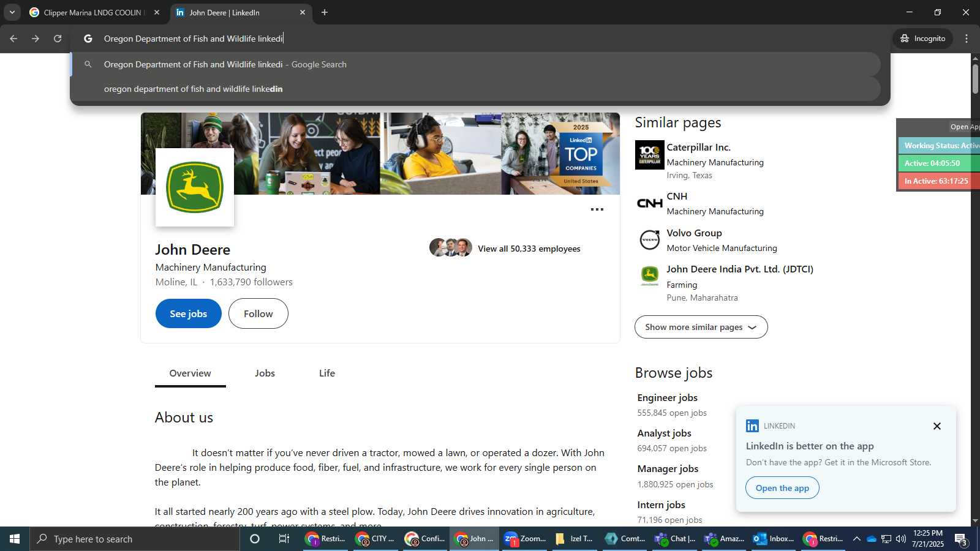Screen dimensions: 980x551
Task: Click the taskbar search box
Action: click(135, 539)
